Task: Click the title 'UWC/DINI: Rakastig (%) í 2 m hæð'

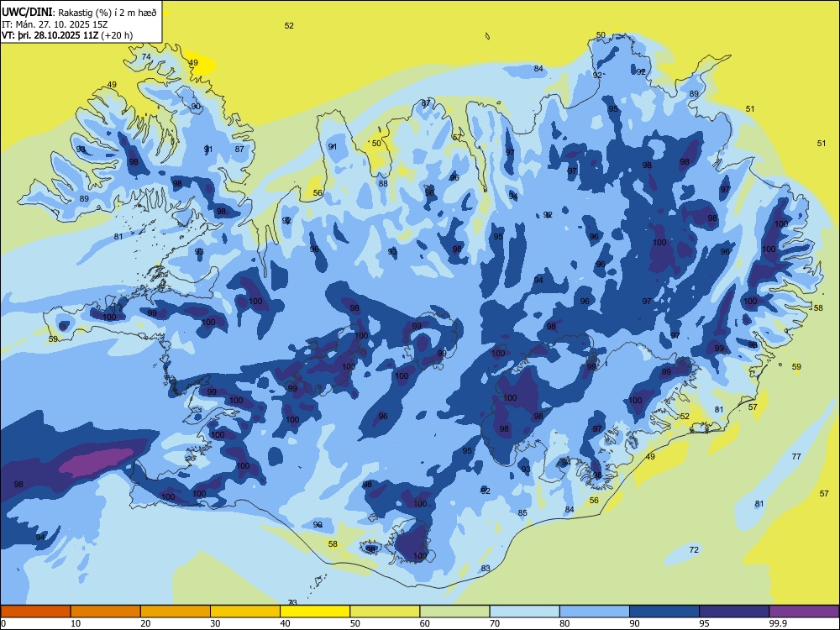Action: click(79, 13)
